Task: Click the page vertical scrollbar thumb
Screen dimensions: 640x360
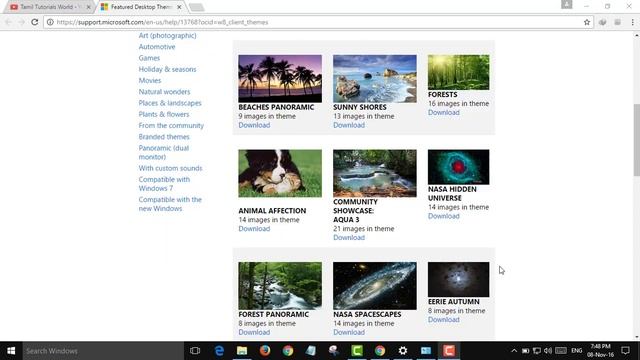Action: (x=636, y=140)
